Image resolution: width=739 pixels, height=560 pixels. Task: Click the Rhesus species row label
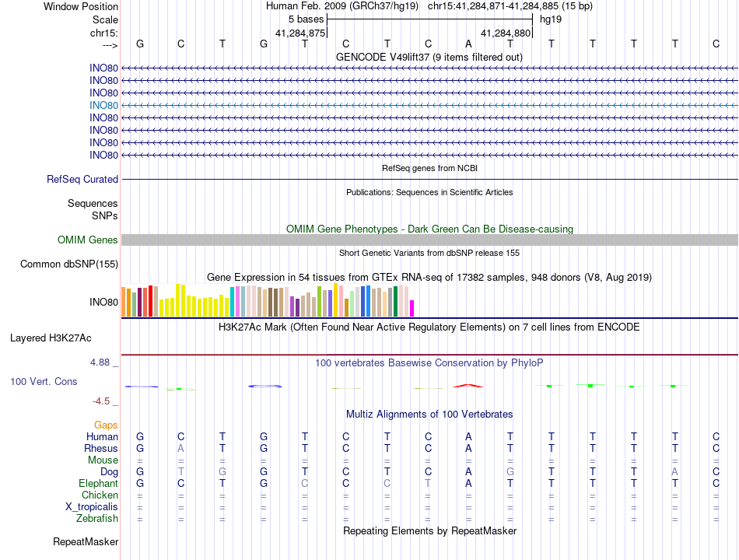(101, 448)
